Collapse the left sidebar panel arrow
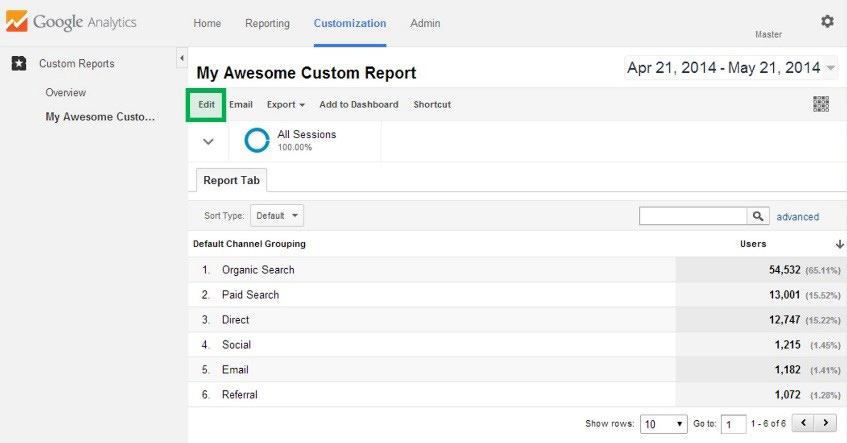 click(182, 59)
